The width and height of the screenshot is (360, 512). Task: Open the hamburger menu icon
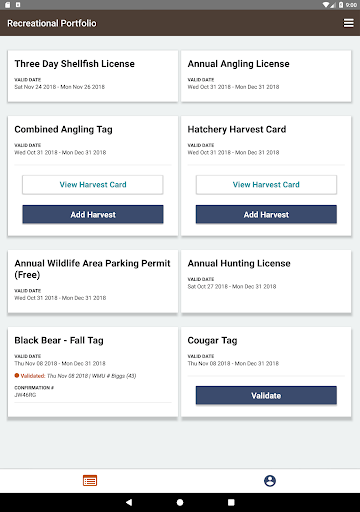coord(349,23)
